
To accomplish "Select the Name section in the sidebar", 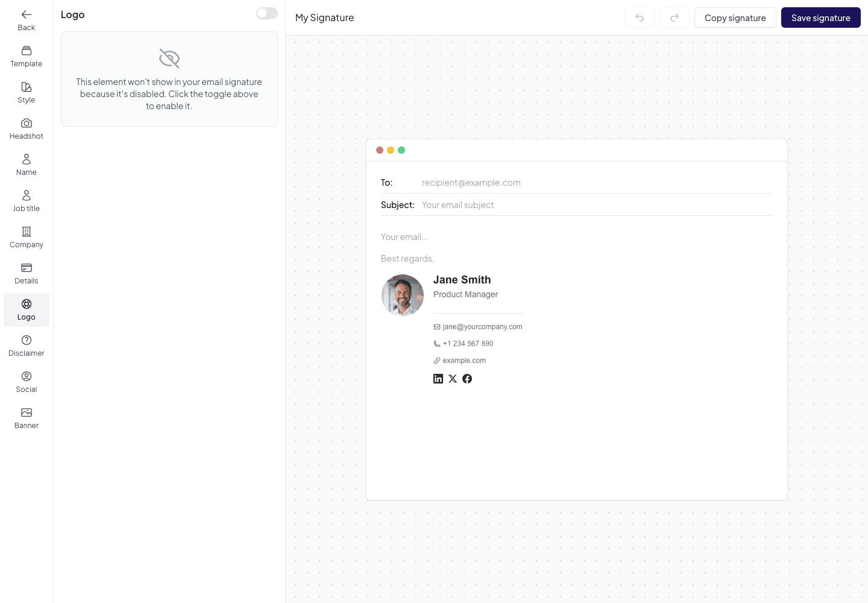I will tap(27, 165).
